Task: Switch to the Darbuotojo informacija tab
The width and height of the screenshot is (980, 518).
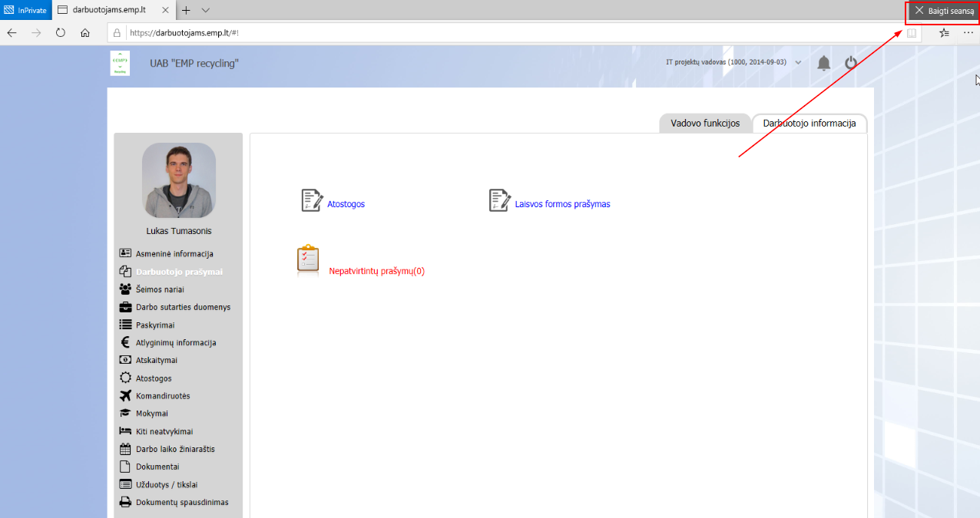Action: tap(809, 123)
